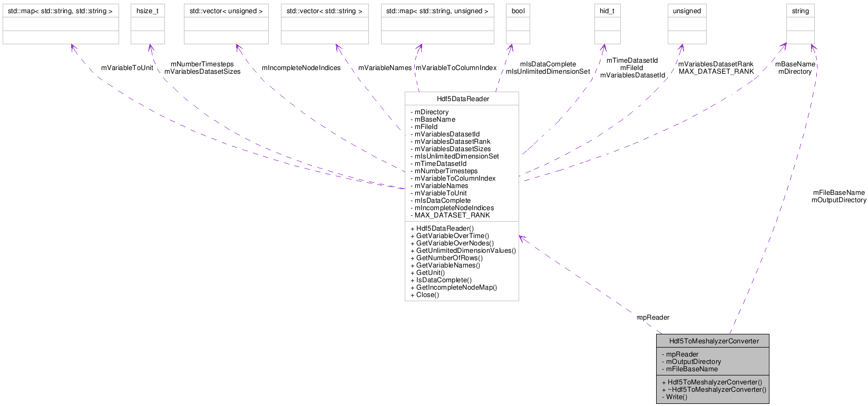Click the mpReader edge label
The image size is (868, 406).
pyautogui.click(x=654, y=318)
